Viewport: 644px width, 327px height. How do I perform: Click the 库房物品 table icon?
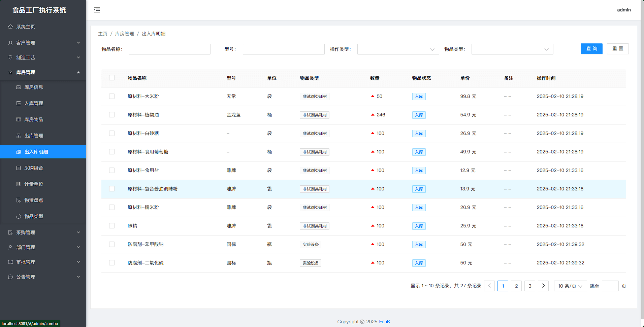click(19, 119)
